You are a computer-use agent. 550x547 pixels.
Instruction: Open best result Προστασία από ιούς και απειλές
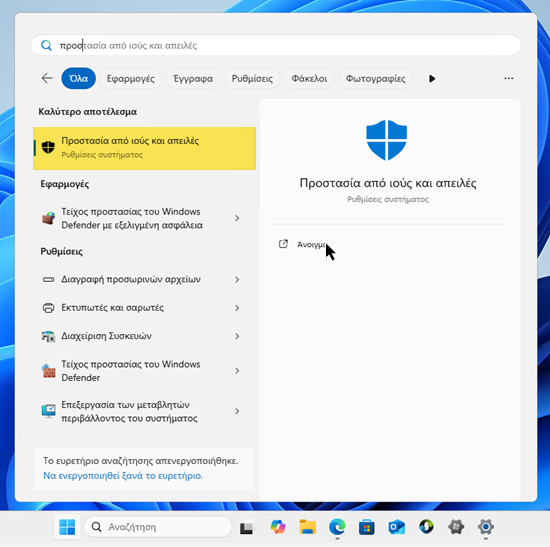pos(144,148)
